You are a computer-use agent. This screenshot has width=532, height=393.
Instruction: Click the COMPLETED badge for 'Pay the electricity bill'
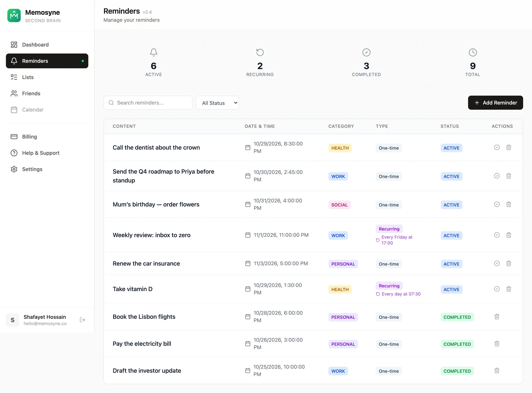point(457,344)
